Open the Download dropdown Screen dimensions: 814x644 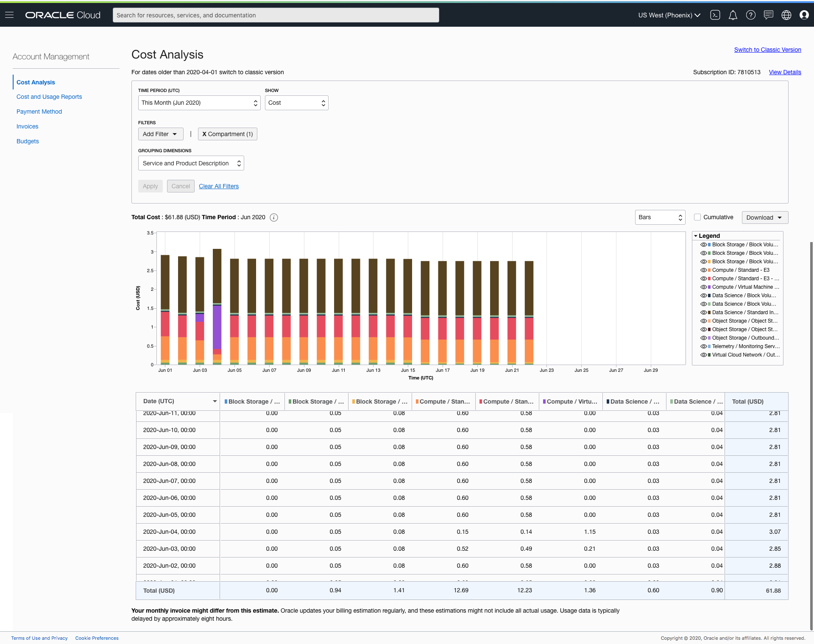[x=764, y=217]
